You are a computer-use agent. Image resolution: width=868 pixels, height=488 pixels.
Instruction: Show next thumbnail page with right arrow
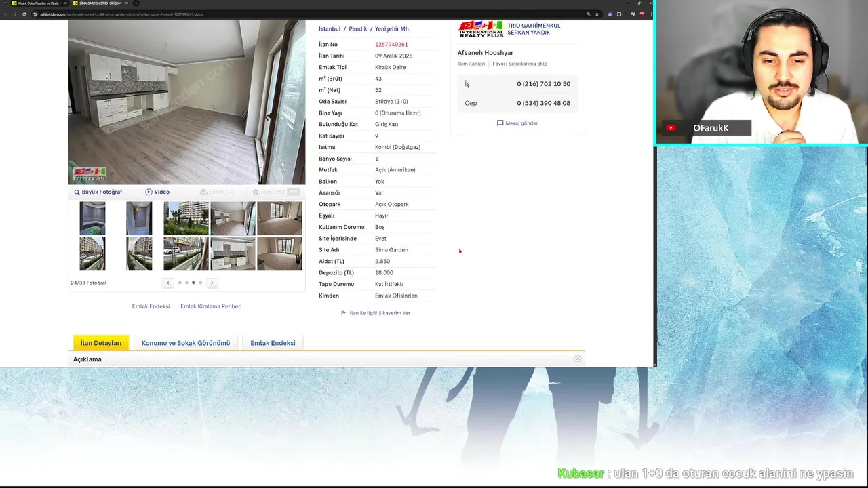click(212, 283)
